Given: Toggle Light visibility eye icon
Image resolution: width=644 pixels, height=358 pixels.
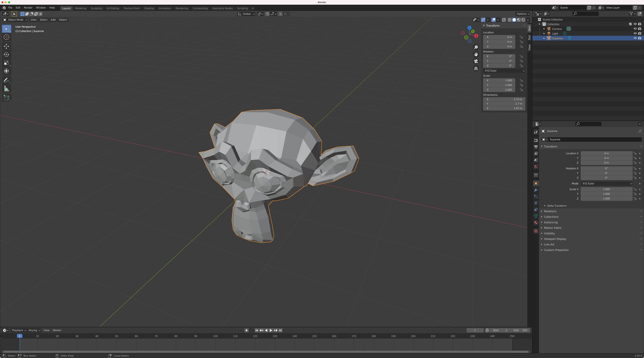Looking at the screenshot, I should coord(635,34).
